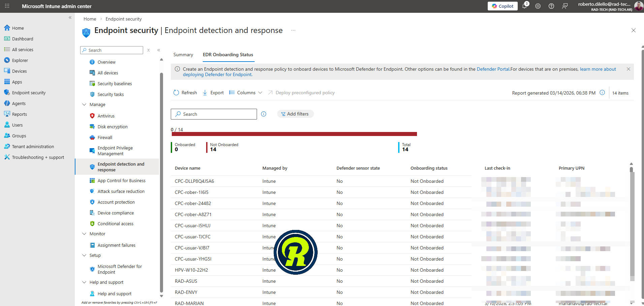Open the notifications bell icon
Screen dimensions: 644x306
click(x=524, y=6)
